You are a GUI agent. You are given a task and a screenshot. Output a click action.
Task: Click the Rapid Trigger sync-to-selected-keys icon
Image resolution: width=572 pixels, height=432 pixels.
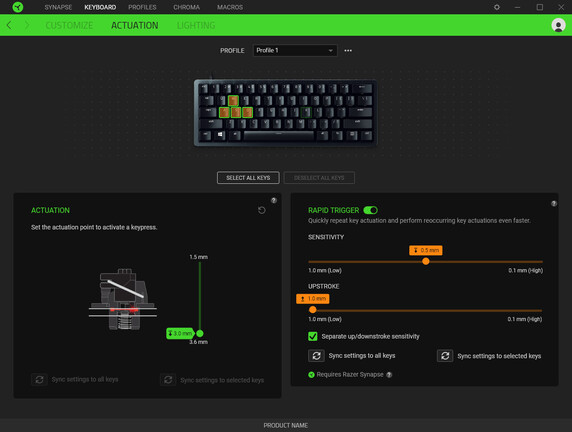[445, 356]
